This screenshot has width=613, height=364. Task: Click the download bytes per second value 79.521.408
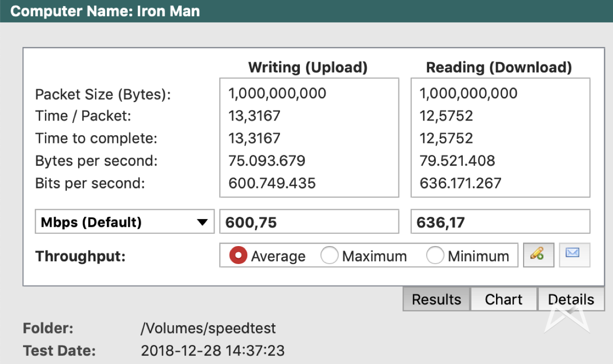coord(457,161)
